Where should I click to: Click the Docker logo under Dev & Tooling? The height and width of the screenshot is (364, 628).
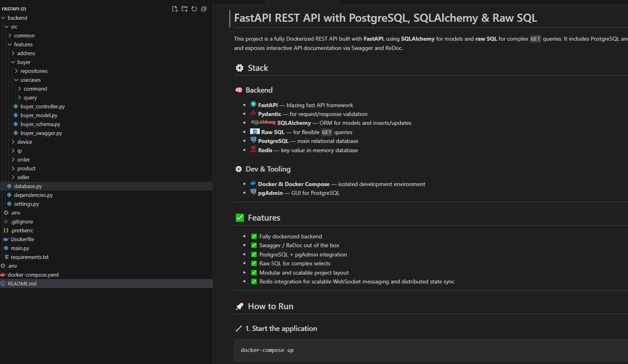pyautogui.click(x=253, y=183)
